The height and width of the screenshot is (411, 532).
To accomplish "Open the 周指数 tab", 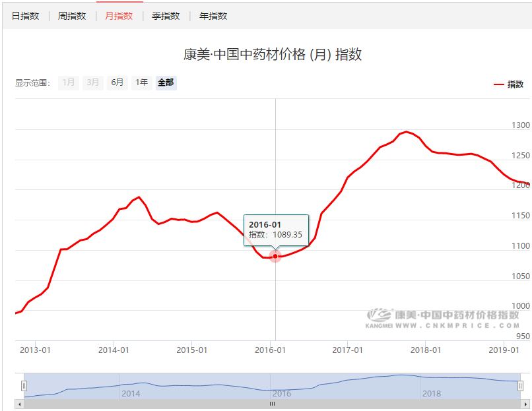I will coord(72,16).
